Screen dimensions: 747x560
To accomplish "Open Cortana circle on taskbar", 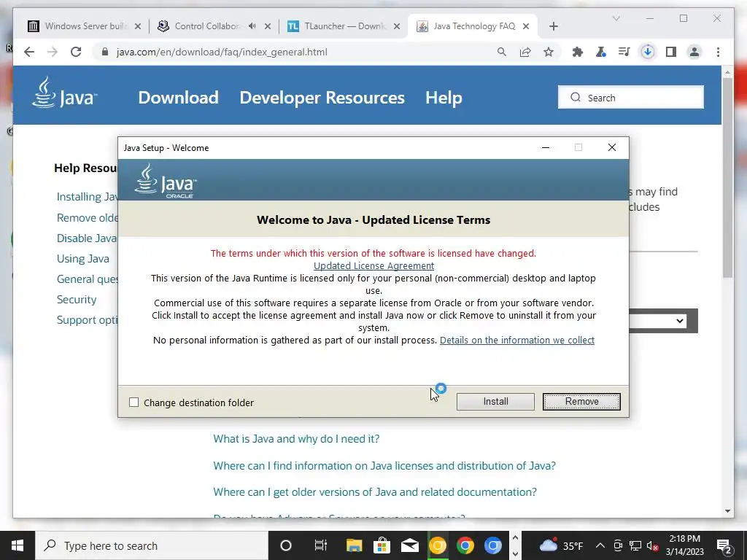I will pyautogui.click(x=286, y=545).
